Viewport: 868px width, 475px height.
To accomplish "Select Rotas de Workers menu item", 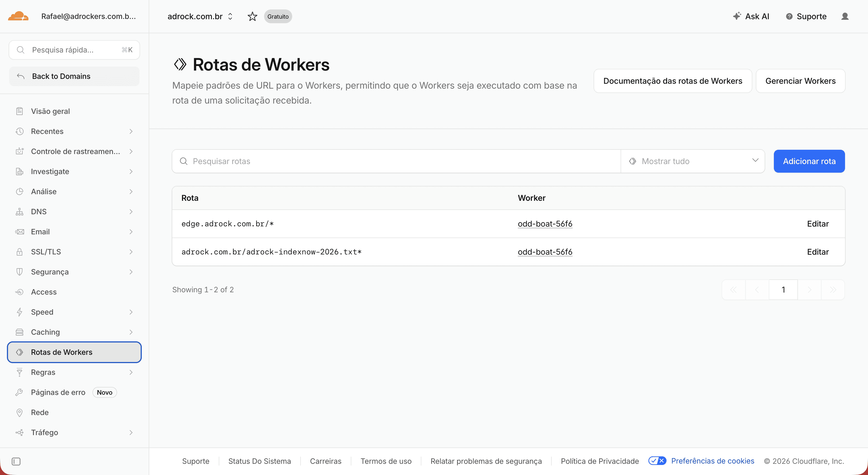I will [74, 352].
